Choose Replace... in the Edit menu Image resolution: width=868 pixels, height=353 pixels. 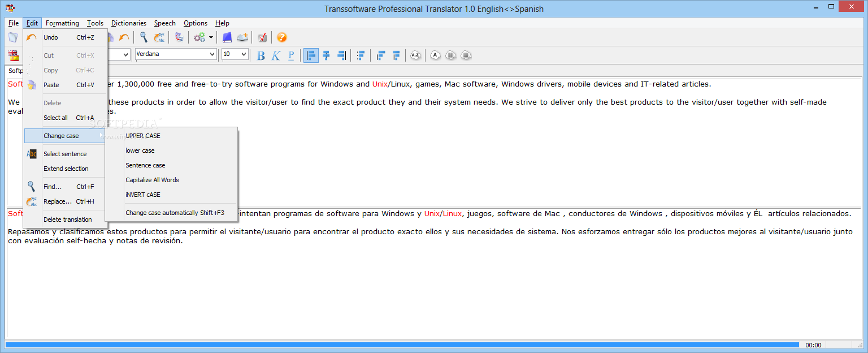coord(65,201)
